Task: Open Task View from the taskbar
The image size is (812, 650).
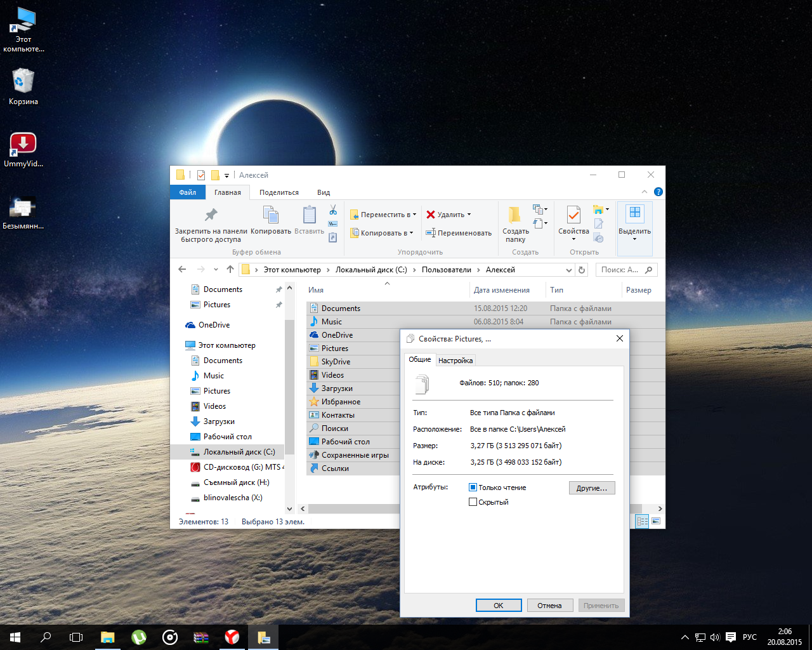Action: [76, 637]
